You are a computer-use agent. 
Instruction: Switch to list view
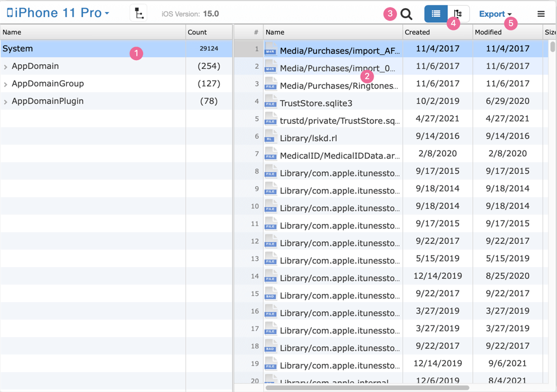tap(436, 14)
